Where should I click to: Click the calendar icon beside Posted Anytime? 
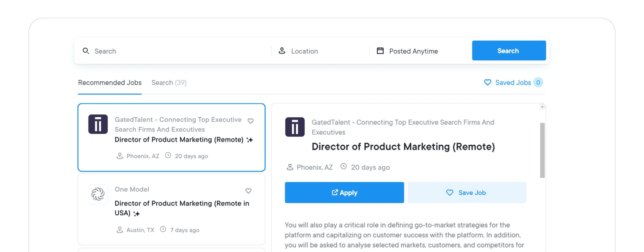point(380,51)
